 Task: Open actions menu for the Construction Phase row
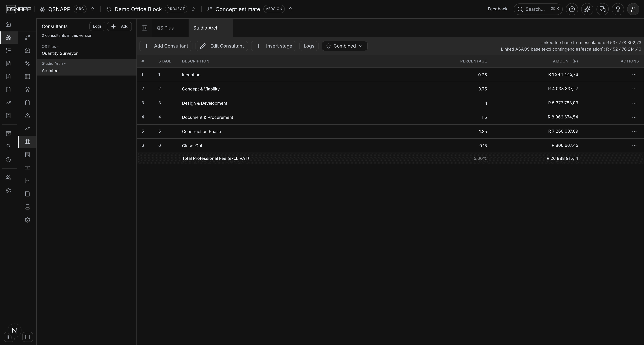coord(634,131)
